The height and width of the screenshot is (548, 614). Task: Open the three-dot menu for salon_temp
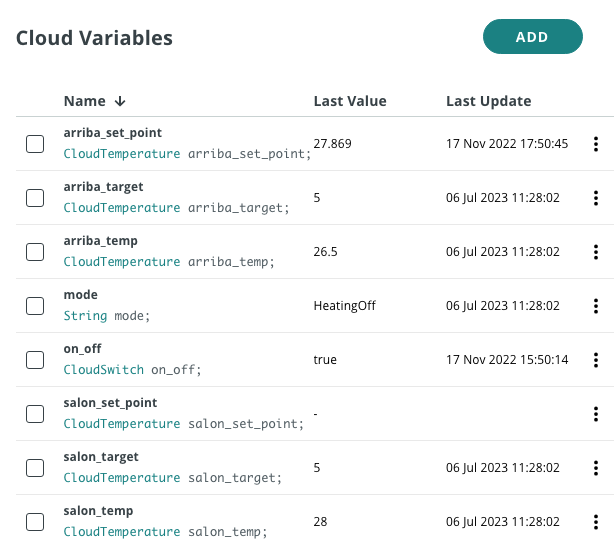[596, 522]
